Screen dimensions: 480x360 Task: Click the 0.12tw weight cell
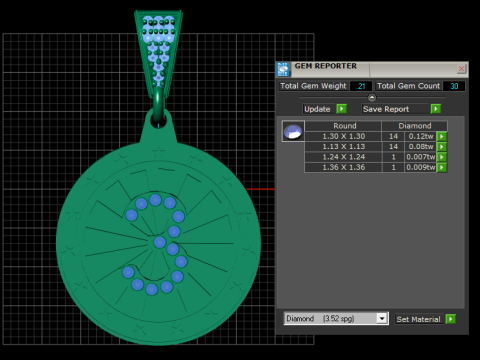pyautogui.click(x=421, y=136)
